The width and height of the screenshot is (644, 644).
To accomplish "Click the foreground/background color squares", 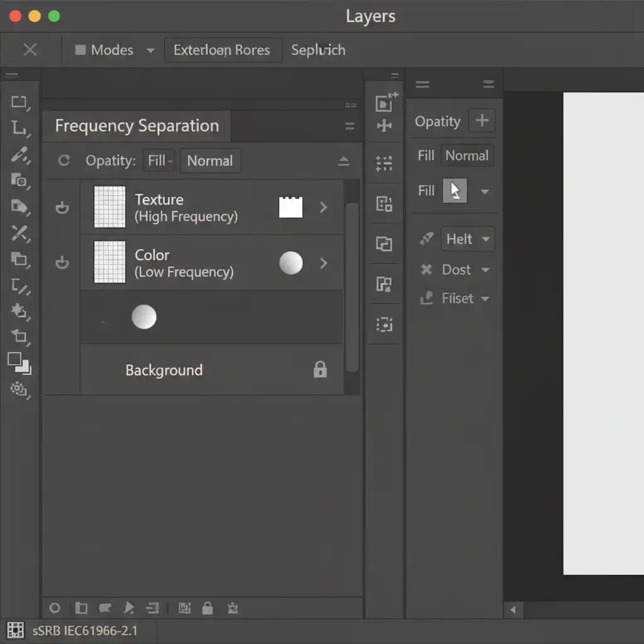I will click(19, 363).
